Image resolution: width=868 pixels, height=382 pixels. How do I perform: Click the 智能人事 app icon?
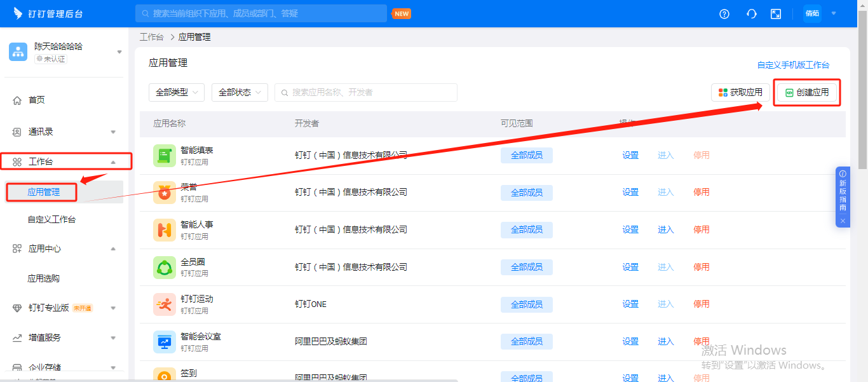(165, 230)
